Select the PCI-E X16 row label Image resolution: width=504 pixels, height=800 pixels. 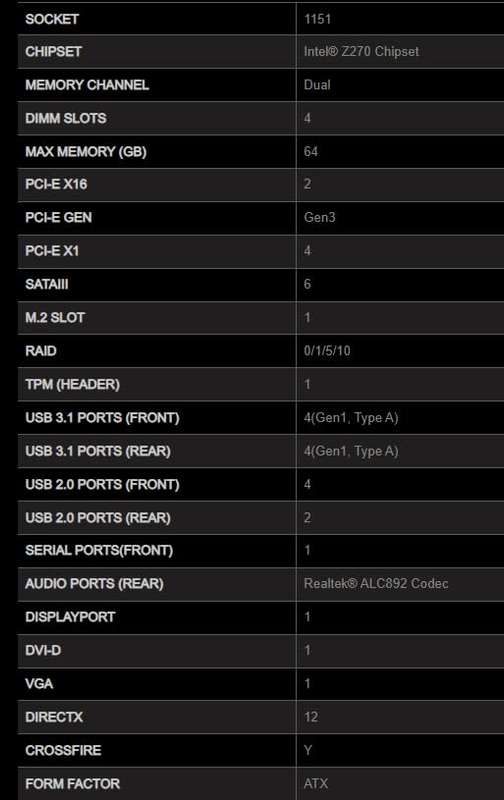coord(56,184)
